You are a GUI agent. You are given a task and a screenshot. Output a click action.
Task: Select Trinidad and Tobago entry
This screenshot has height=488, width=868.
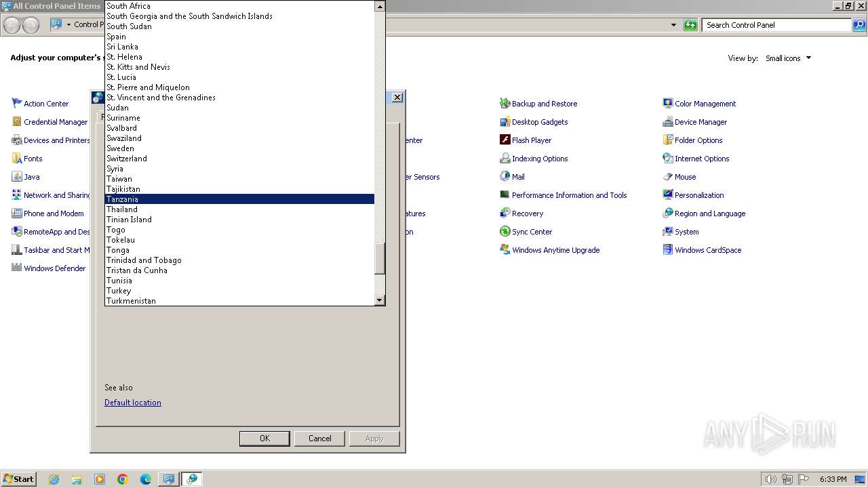[x=239, y=260]
